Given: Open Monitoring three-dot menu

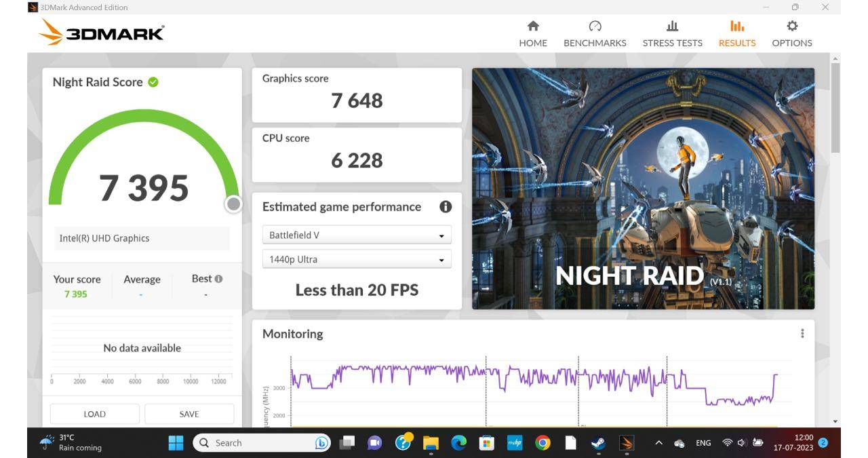Looking at the screenshot, I should 802,333.
